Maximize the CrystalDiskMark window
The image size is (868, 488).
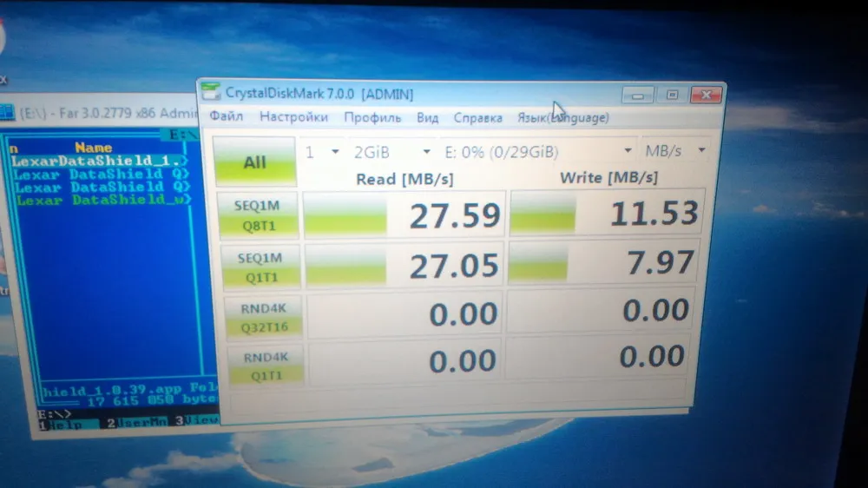(672, 95)
